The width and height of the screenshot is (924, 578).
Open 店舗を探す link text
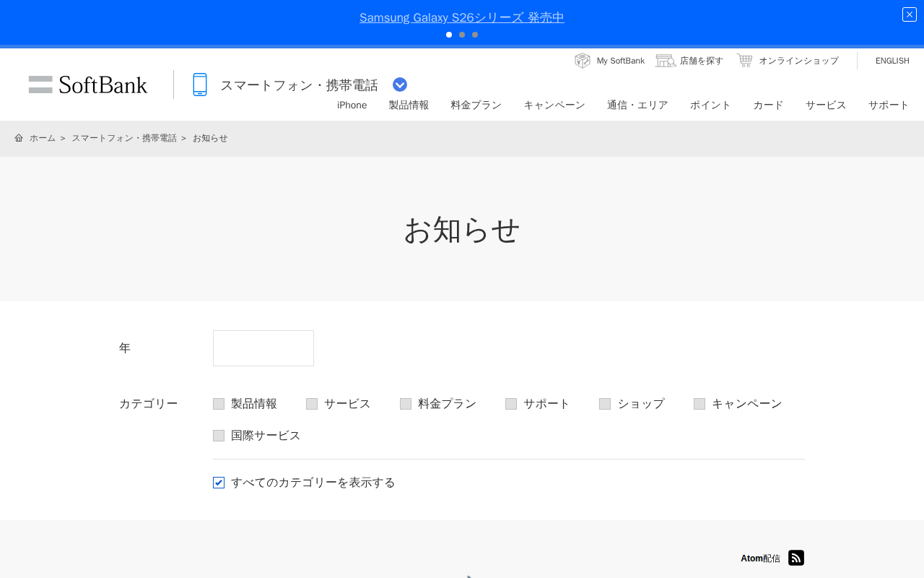[x=702, y=61]
